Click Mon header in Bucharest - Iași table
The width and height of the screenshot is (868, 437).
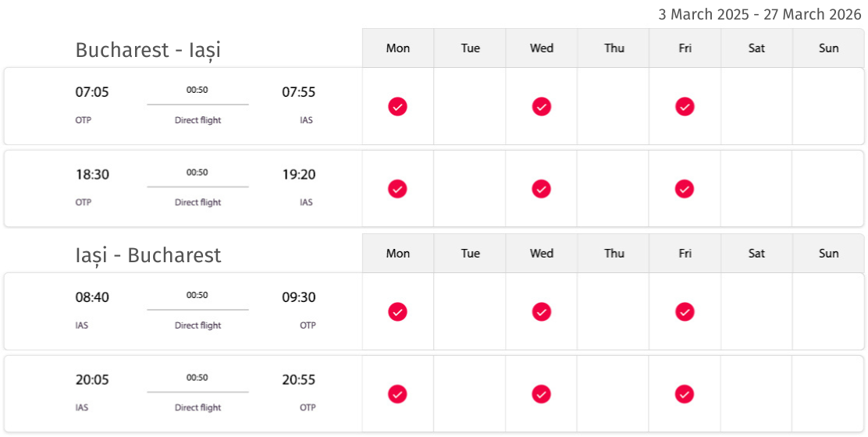click(x=398, y=48)
